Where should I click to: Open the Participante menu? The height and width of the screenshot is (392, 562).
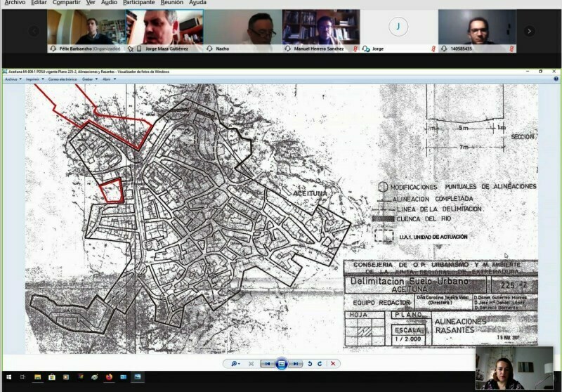coord(138,3)
